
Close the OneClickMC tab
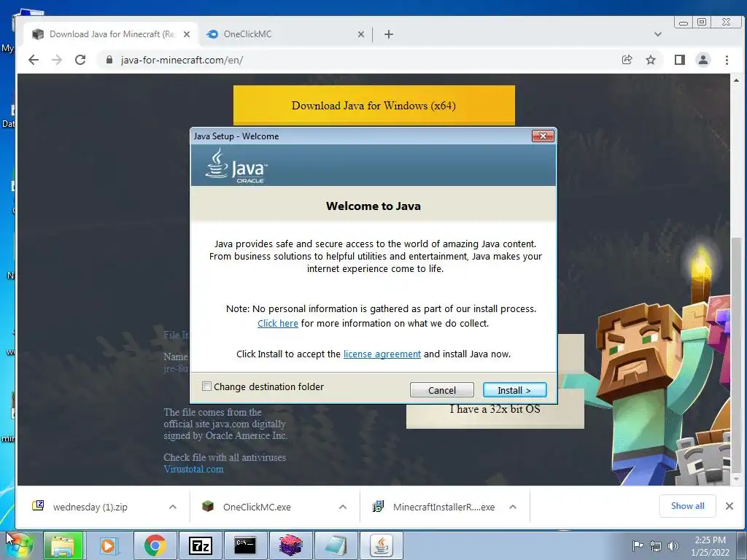tap(360, 34)
